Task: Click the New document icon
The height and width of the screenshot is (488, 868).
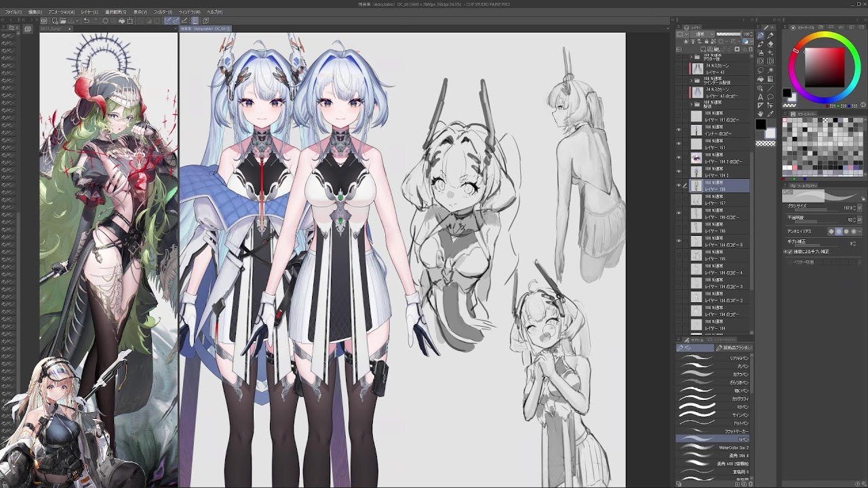Action: pyautogui.click(x=55, y=21)
